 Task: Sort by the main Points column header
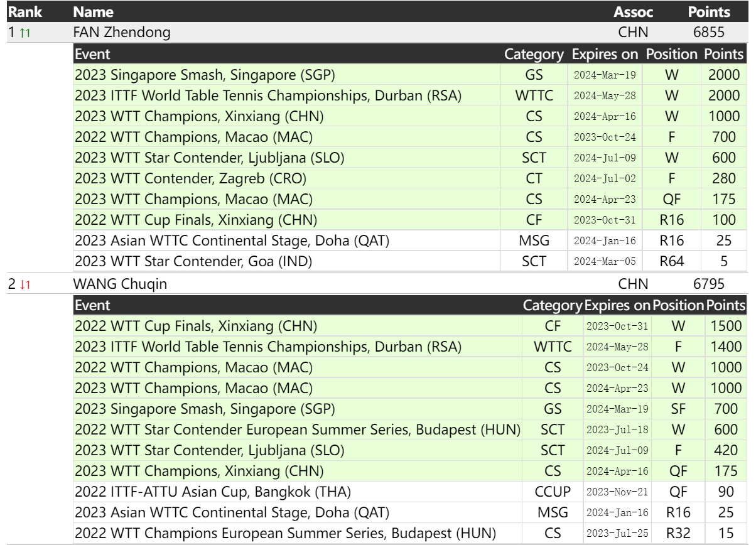tap(709, 11)
